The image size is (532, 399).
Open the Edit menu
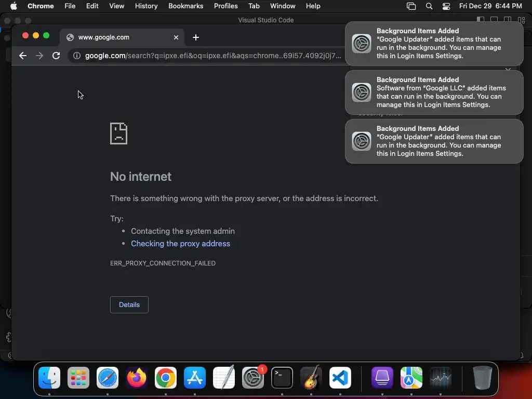(x=92, y=6)
